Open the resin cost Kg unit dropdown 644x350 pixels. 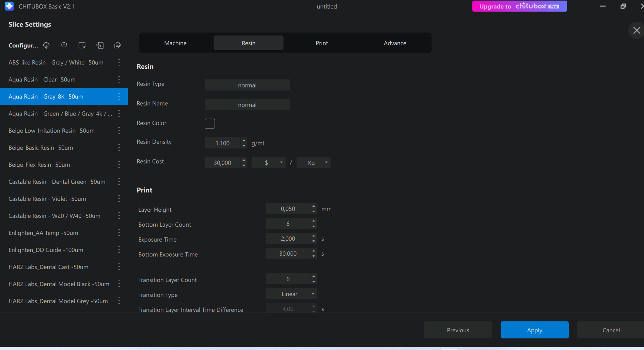(313, 163)
